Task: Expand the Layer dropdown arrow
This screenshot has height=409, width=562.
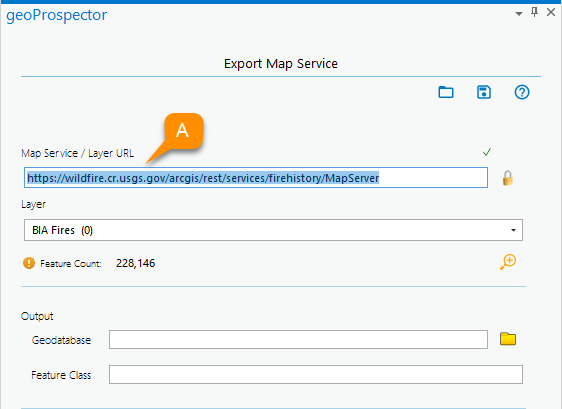Action: pyautogui.click(x=513, y=230)
